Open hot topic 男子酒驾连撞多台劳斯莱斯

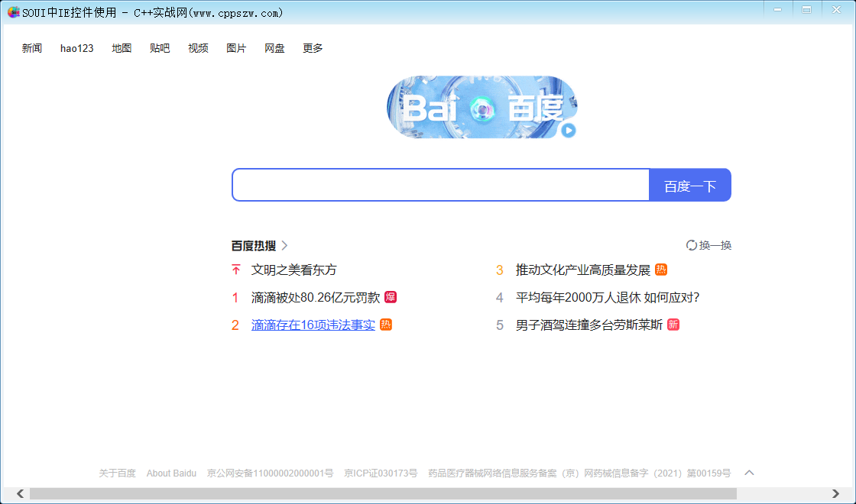[x=589, y=325]
